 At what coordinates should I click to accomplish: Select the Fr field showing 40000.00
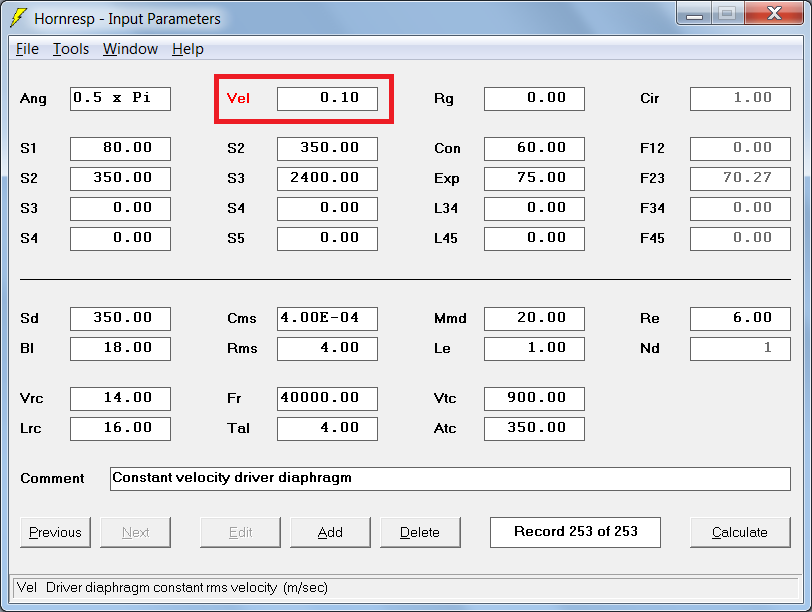coord(327,399)
